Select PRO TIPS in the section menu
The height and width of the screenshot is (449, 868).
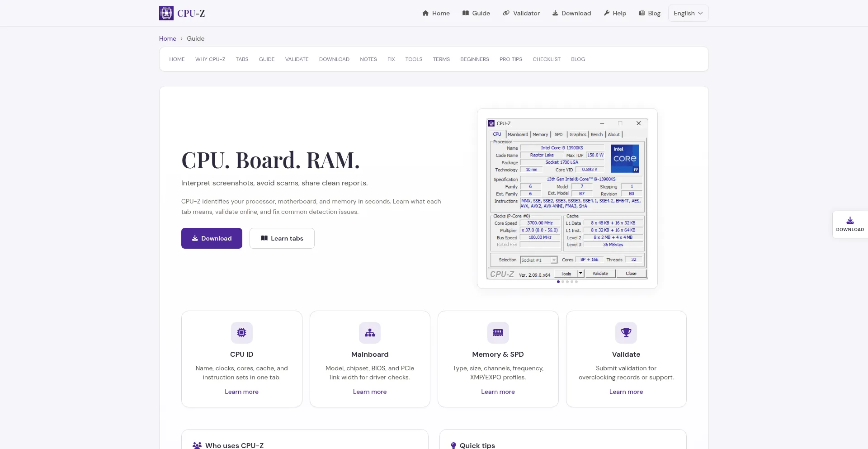(511, 59)
